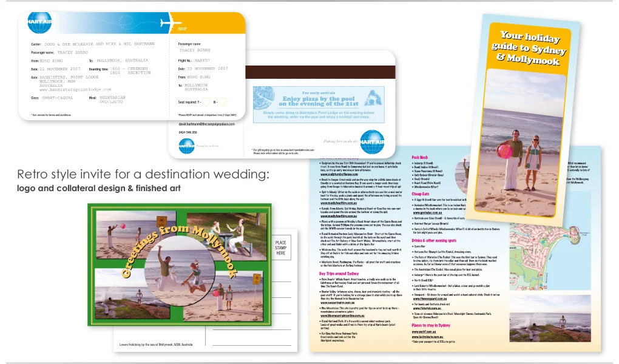Click the 'Drinks & other evening spots' heading
619x364 pixels.
point(434,240)
